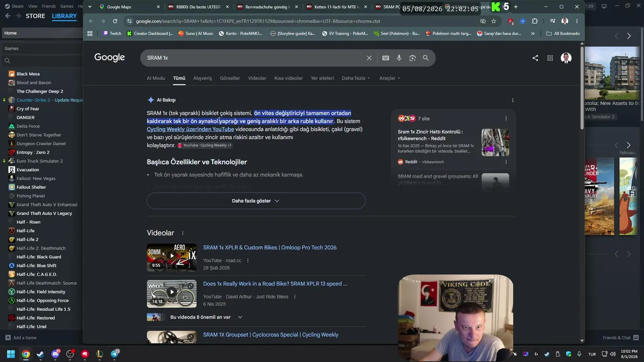Image resolution: width=644 pixels, height=362 pixels.
Task: Open Chrome three-dot menu
Action: 577,21
